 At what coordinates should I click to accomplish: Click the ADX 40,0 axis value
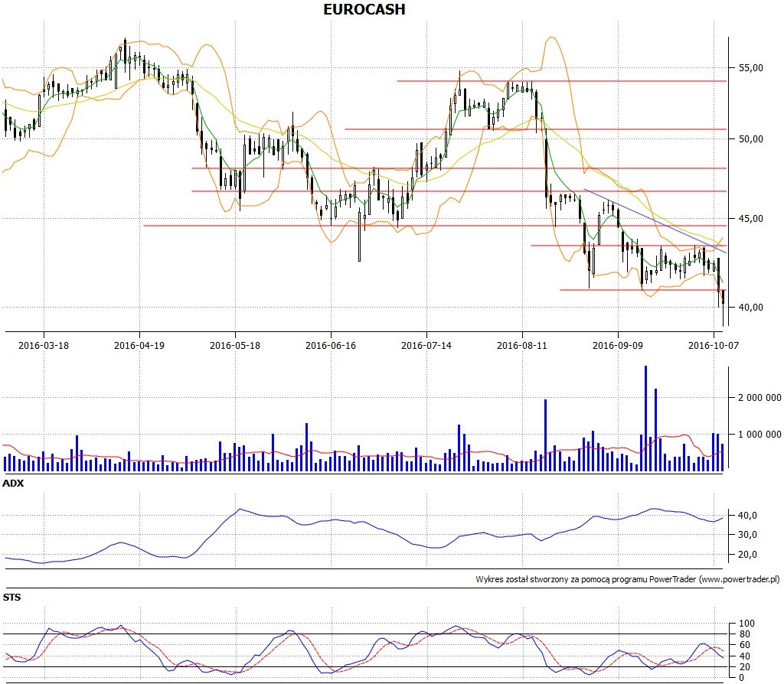(747, 515)
